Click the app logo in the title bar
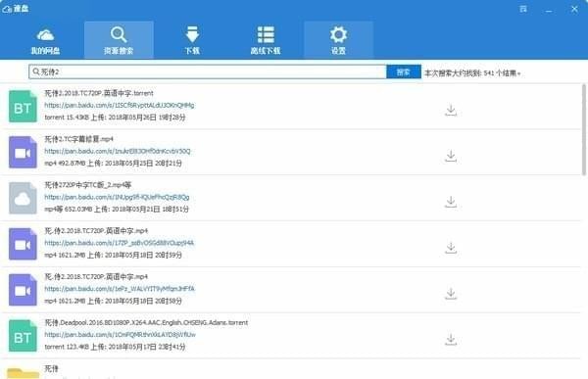588x379 pixels. (7, 9)
